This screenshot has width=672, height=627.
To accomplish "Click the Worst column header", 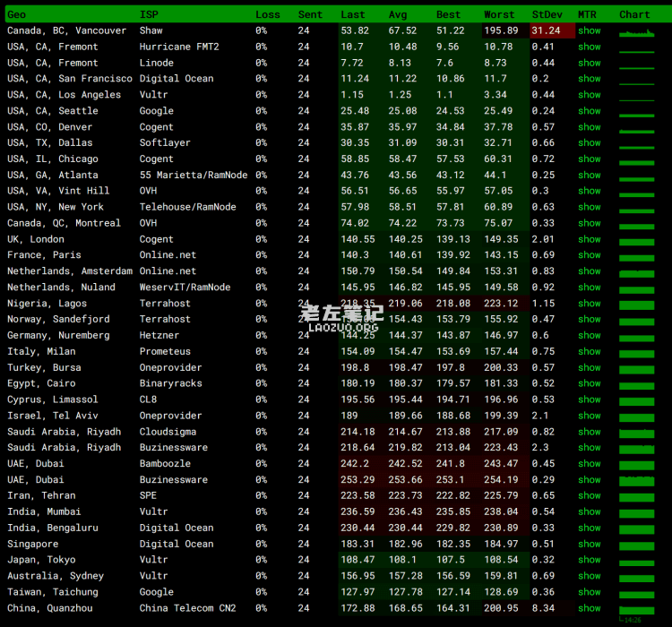I will [x=499, y=14].
